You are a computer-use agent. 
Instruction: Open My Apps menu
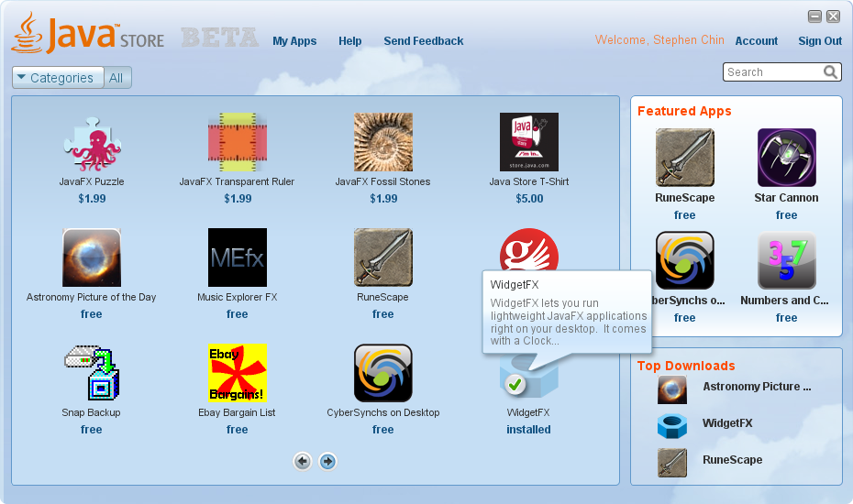(x=294, y=40)
